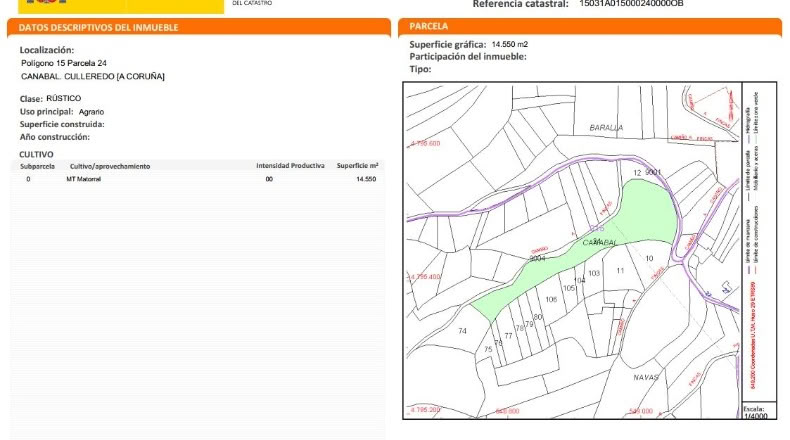Click parcel number 74 on map

tap(463, 331)
